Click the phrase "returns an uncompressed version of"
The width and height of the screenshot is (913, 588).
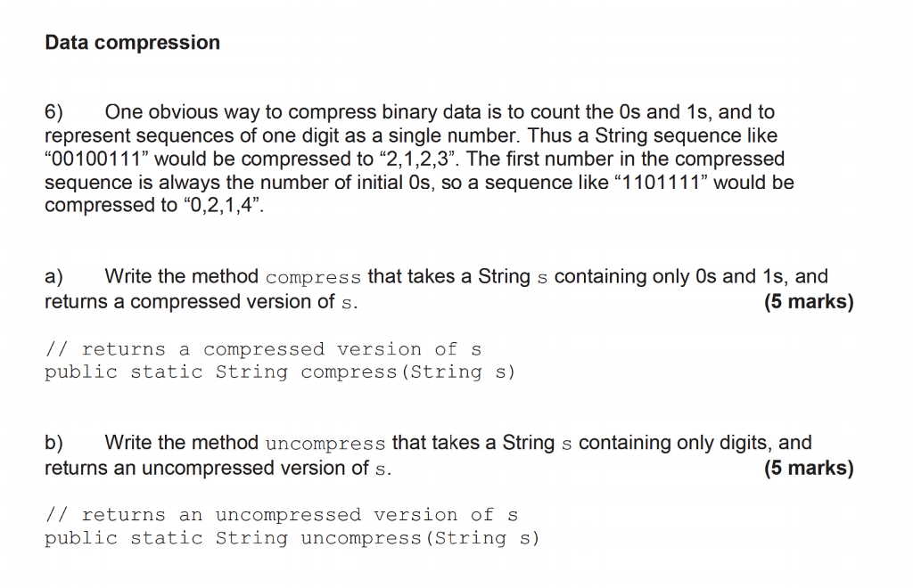[207, 468]
